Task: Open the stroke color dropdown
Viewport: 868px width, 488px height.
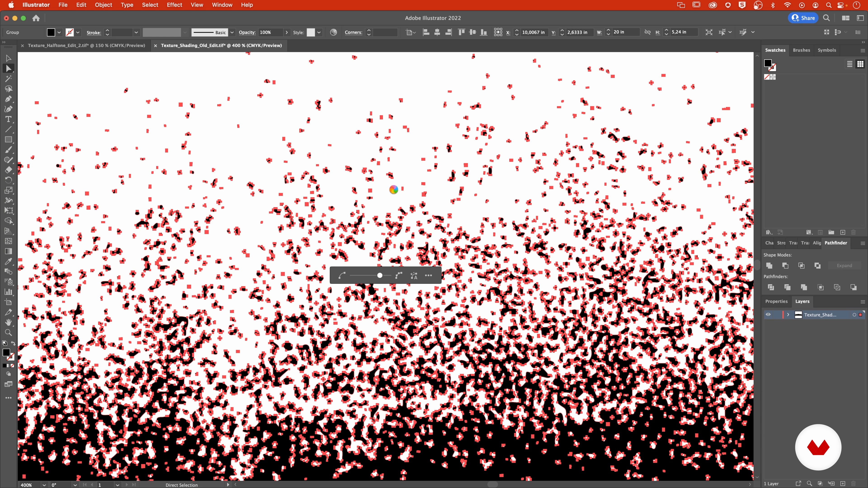Action: 78,32
